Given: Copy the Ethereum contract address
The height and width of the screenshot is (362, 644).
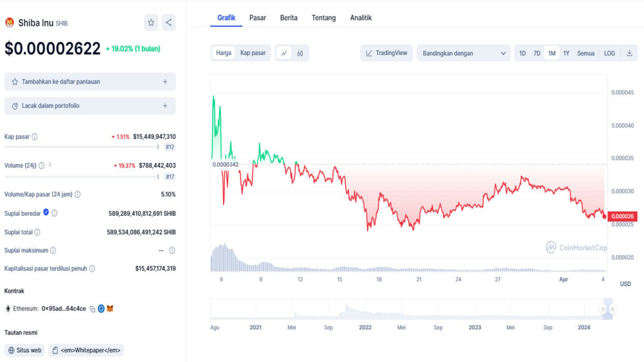Looking at the screenshot, I should [x=93, y=309].
